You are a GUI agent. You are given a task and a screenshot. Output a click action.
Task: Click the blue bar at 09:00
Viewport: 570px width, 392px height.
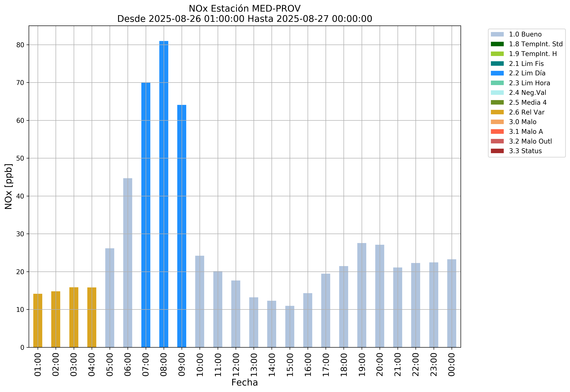point(182,226)
